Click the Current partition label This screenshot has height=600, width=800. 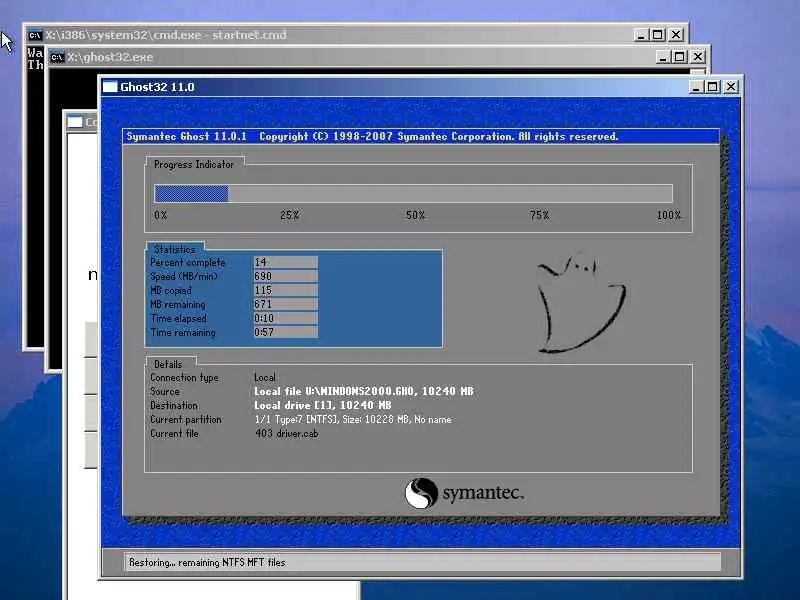[186, 419]
